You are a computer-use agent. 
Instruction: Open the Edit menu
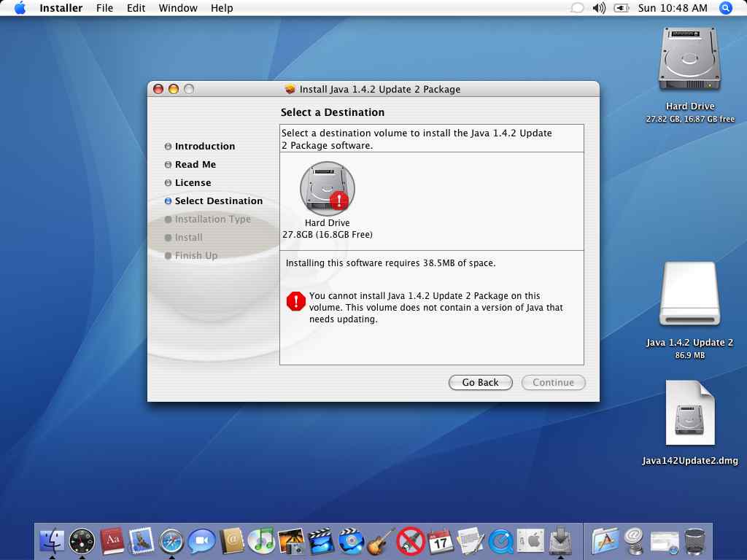coord(136,8)
